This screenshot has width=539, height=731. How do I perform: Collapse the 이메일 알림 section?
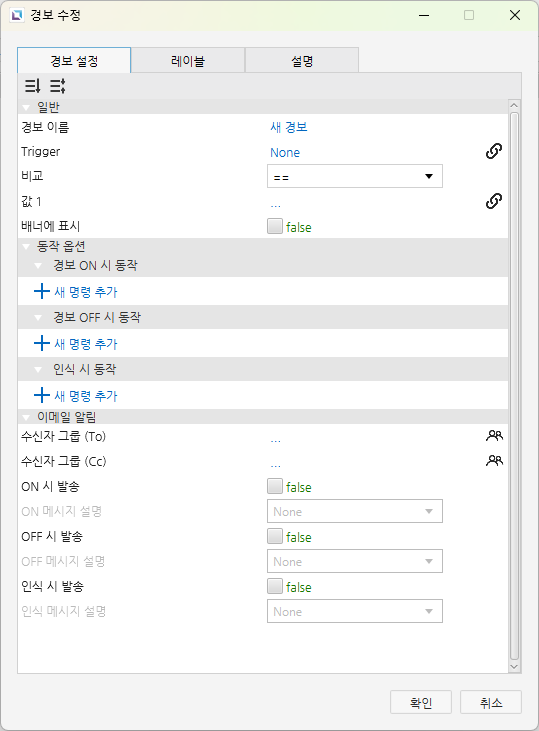click(x=26, y=417)
